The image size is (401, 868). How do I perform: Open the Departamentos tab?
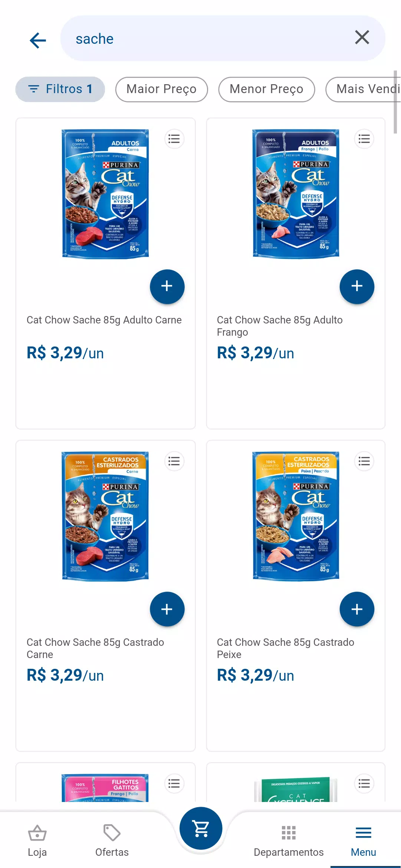pos(289,841)
